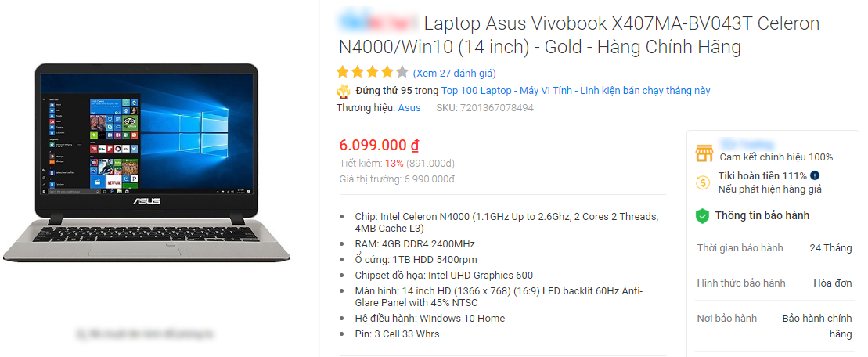The width and height of the screenshot is (868, 357).
Task: Click the product title heading
Action: [x=578, y=35]
